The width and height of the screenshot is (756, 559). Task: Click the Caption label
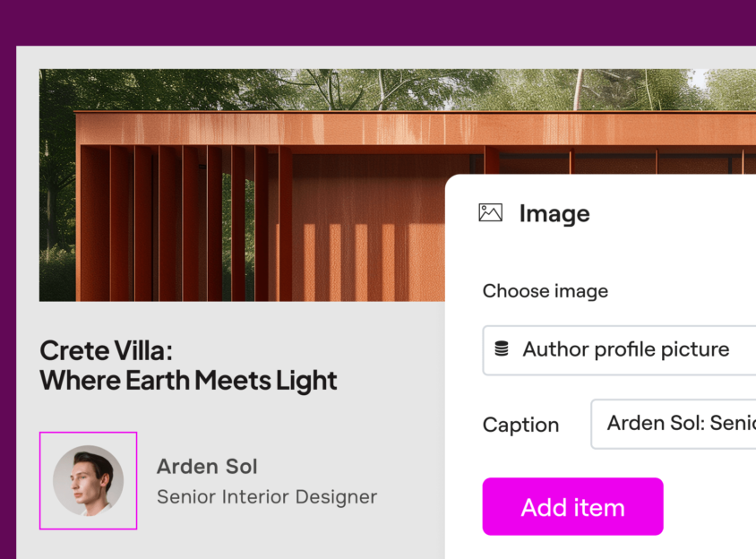click(520, 425)
